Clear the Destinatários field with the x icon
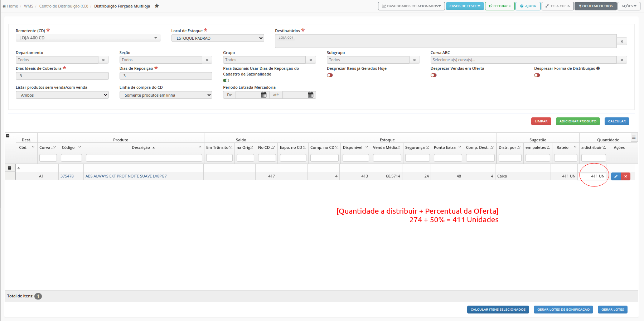Screen dimensions: 644x321 [622, 42]
